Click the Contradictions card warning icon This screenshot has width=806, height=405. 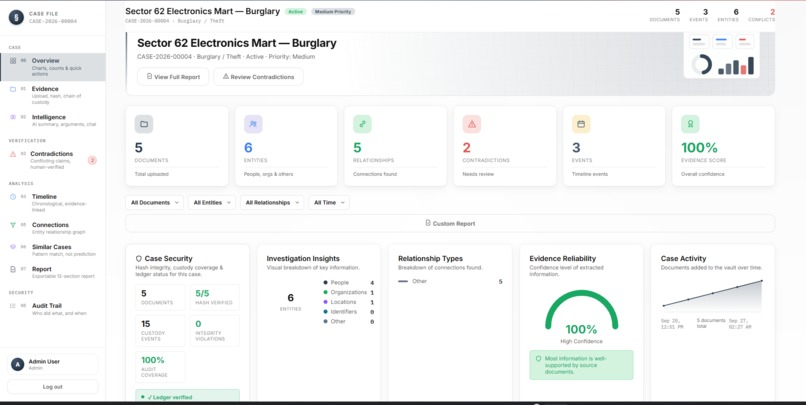[472, 124]
